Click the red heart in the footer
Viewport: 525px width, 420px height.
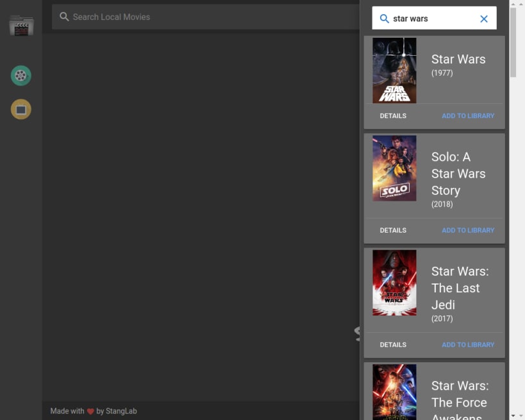[x=90, y=411]
